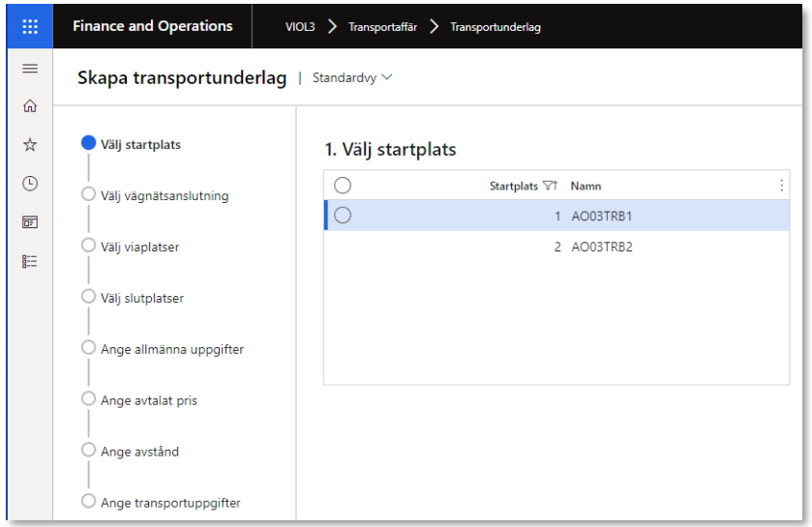Go to the Home icon
This screenshot has height=527, width=812.
[x=30, y=106]
